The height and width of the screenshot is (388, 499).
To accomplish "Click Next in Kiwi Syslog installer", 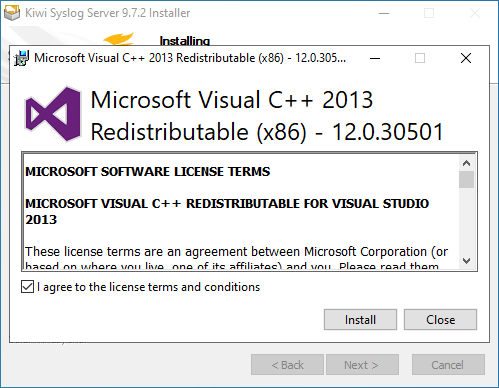I will click(x=362, y=365).
